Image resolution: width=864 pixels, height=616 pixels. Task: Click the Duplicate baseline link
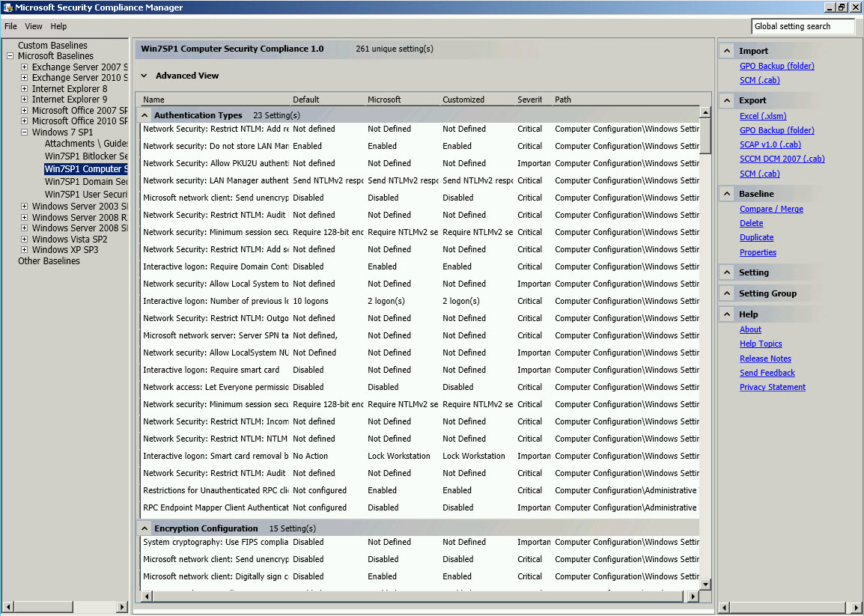pyautogui.click(x=755, y=237)
